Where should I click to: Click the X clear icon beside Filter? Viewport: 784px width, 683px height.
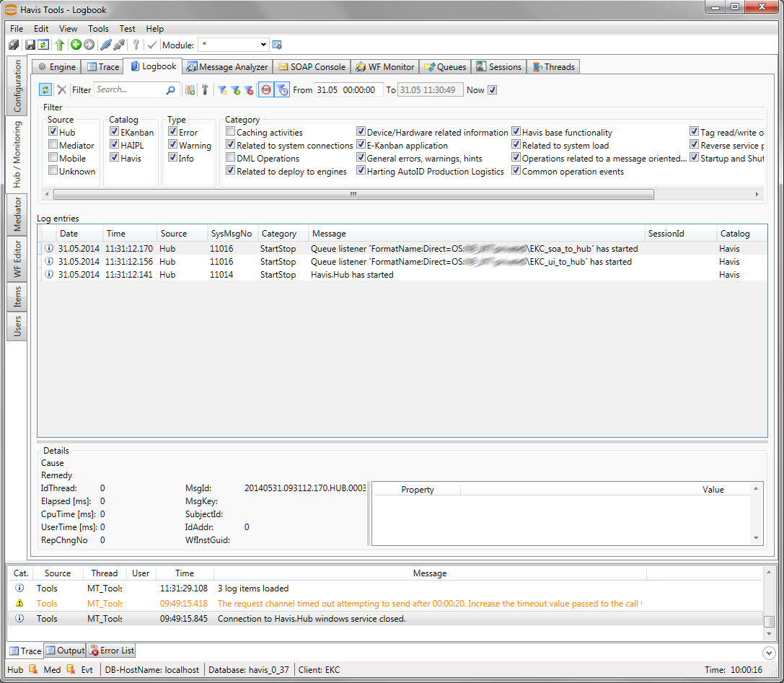pyautogui.click(x=62, y=90)
